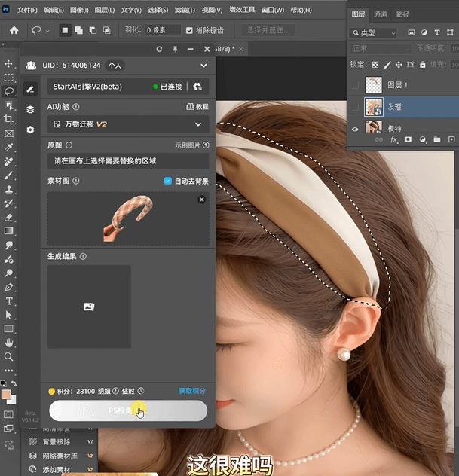Toggle lock transparent pixels
This screenshot has height=476, width=459.
pyautogui.click(x=375, y=65)
